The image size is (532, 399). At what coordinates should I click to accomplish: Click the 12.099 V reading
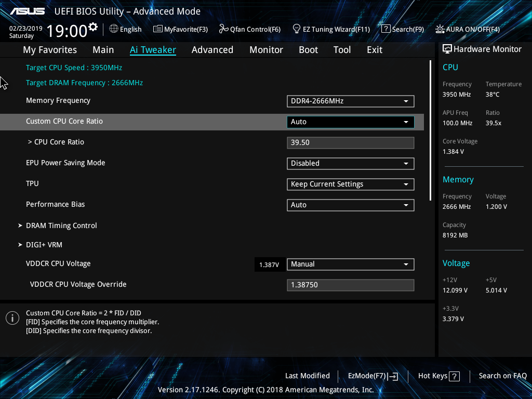455,290
